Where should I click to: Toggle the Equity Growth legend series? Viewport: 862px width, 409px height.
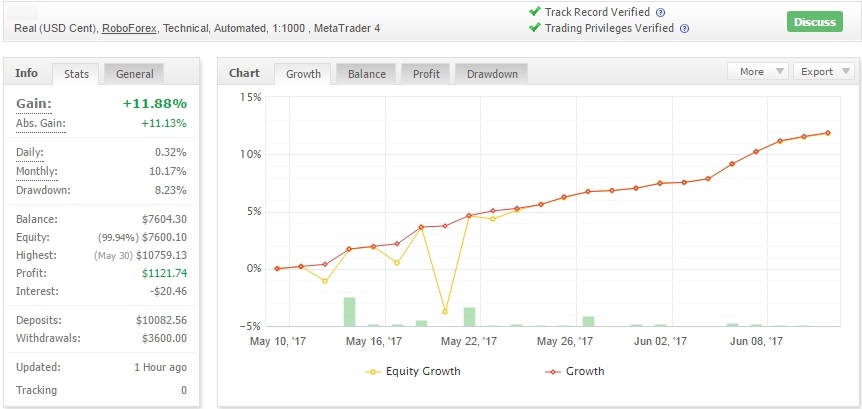(413, 371)
